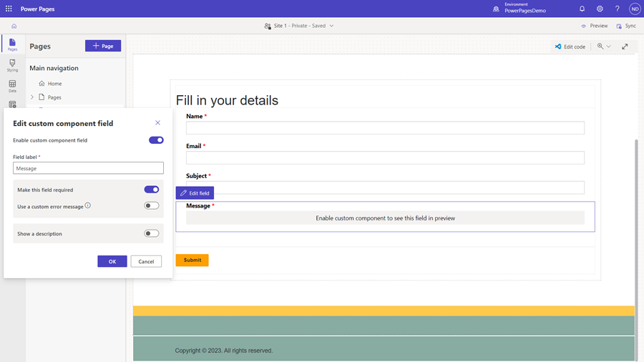
Task: Click the Edit field button
Action: pos(195,193)
